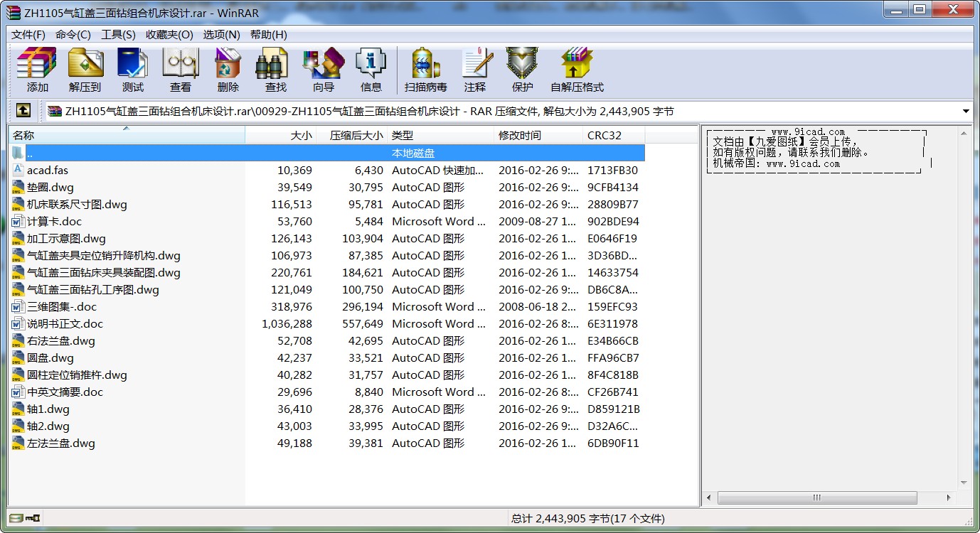Select file 右法兰盘.dwg

point(61,340)
